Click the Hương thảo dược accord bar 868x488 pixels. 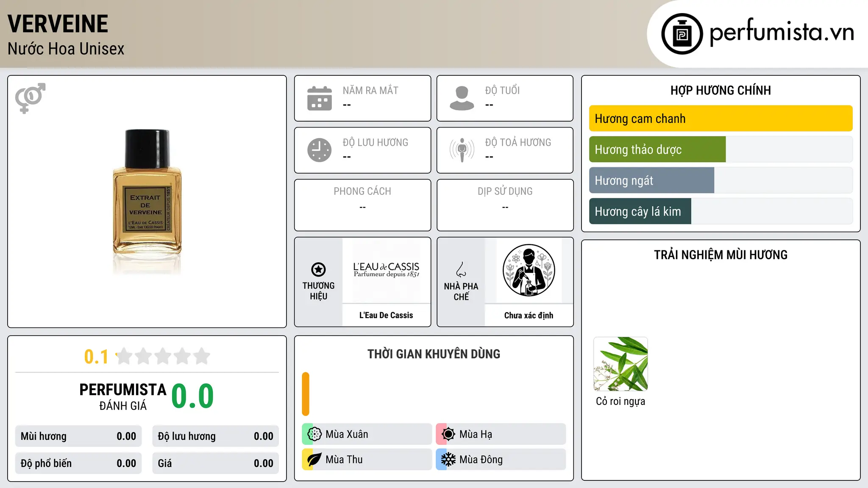[x=721, y=149]
